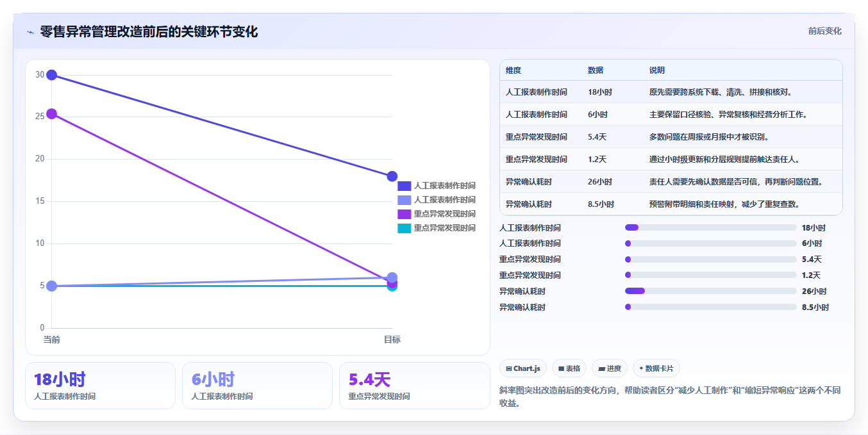Screen dimensions: 868x435
Task: Click the progress bar in the 5.4天 row
Action: 710,259
